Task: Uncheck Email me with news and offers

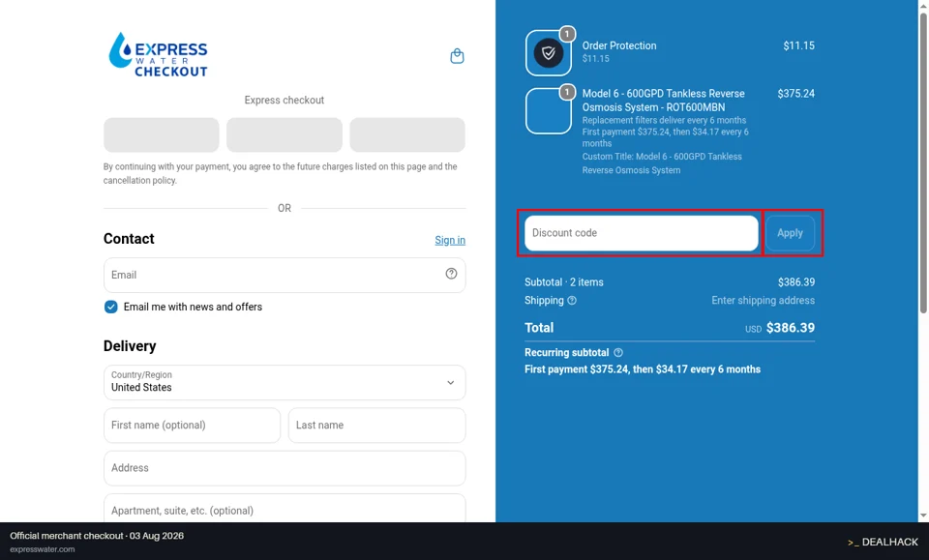Action: pyautogui.click(x=110, y=307)
